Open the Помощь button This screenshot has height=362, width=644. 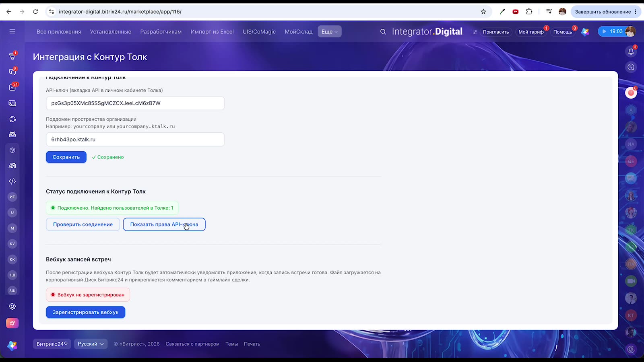click(563, 32)
